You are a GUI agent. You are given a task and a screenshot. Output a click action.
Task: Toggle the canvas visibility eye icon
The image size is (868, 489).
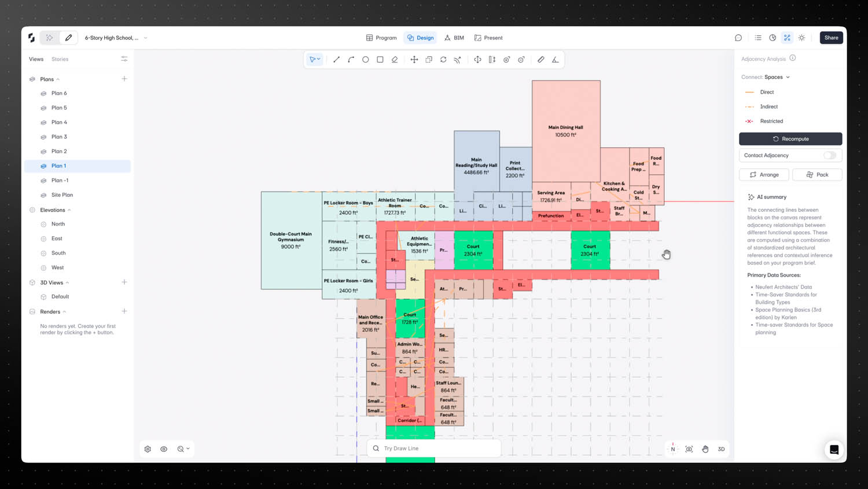[164, 449]
